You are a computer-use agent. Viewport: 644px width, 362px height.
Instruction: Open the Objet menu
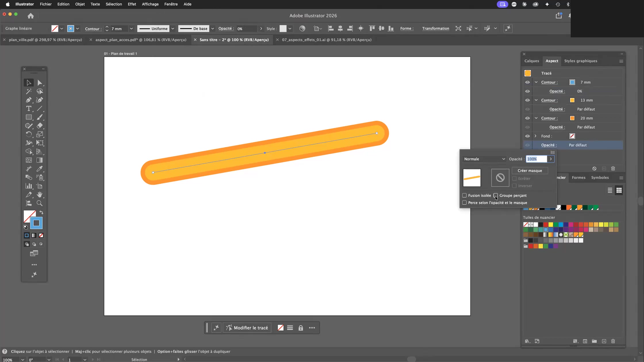(x=80, y=4)
